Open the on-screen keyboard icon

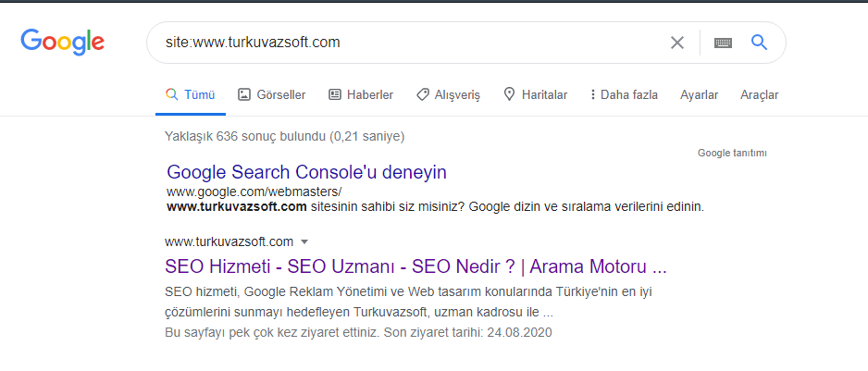click(x=723, y=43)
